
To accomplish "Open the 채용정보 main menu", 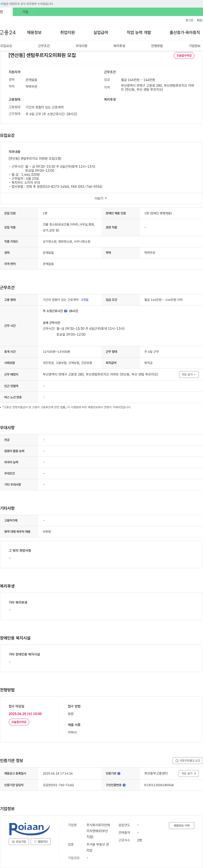I will [x=34, y=32].
